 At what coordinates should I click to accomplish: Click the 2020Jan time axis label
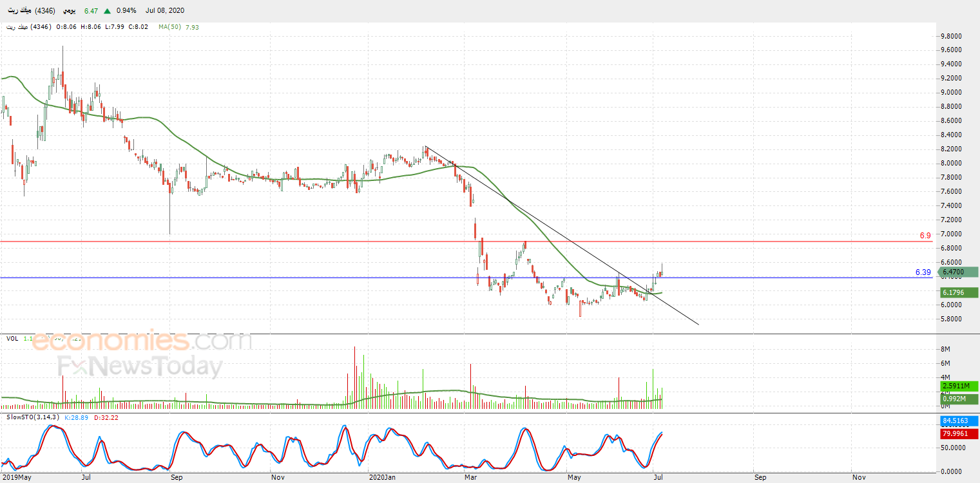click(x=383, y=478)
